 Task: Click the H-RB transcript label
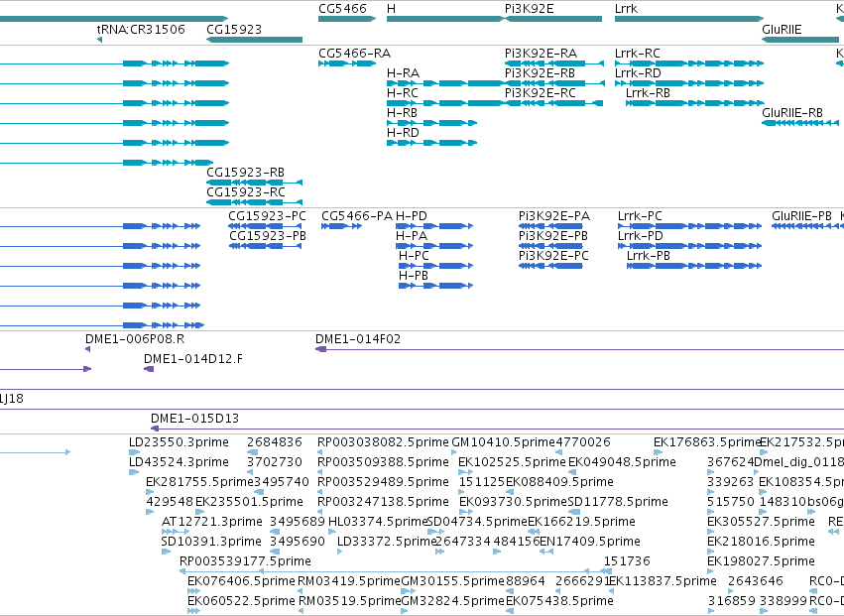tap(402, 113)
